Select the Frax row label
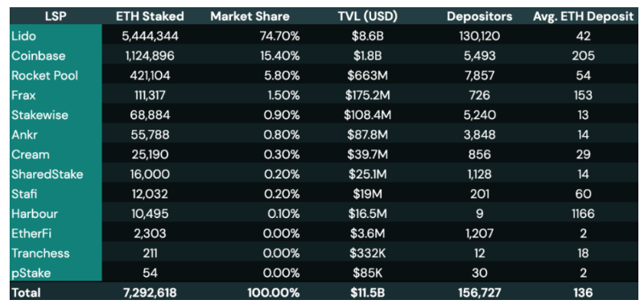644x304 pixels. (23, 95)
